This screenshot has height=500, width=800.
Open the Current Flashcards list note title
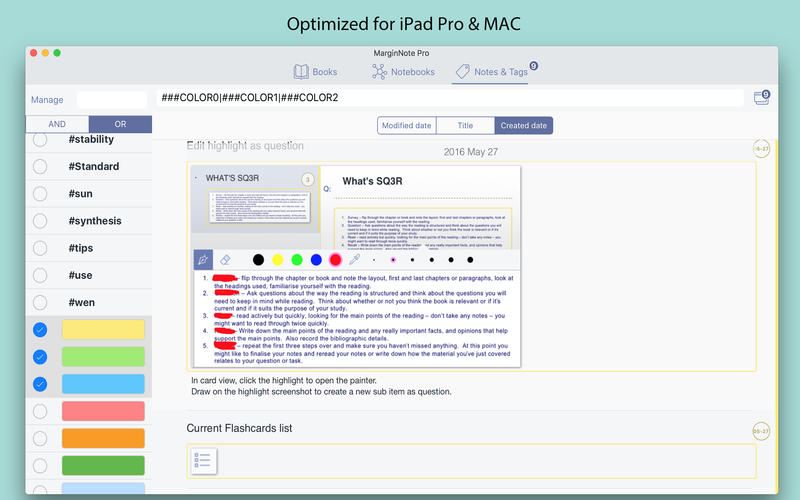tap(239, 429)
